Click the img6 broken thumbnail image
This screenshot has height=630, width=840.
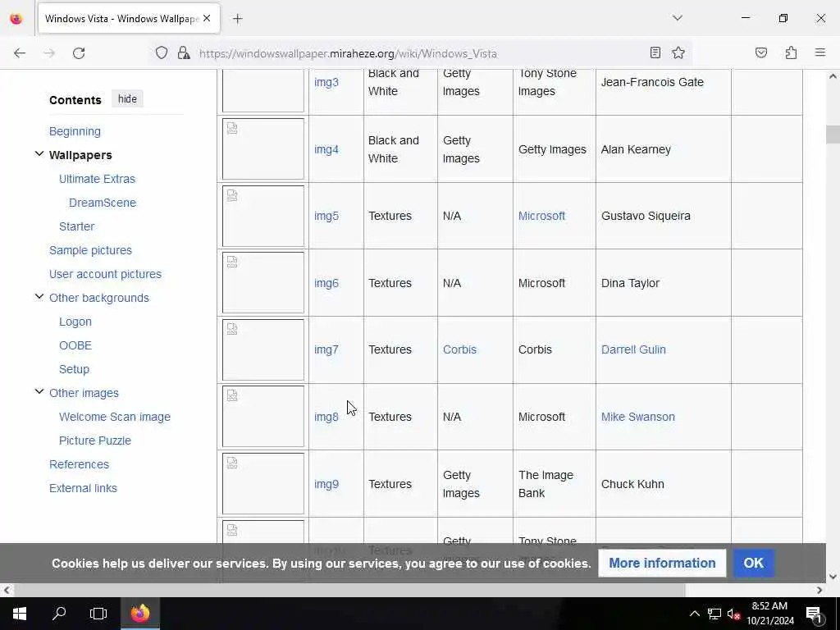click(x=263, y=282)
